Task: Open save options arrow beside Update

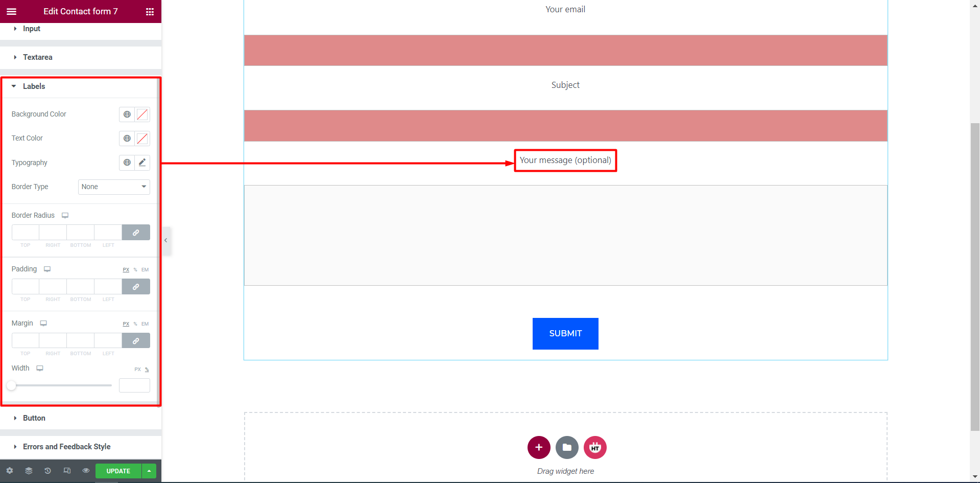Action: click(x=149, y=471)
